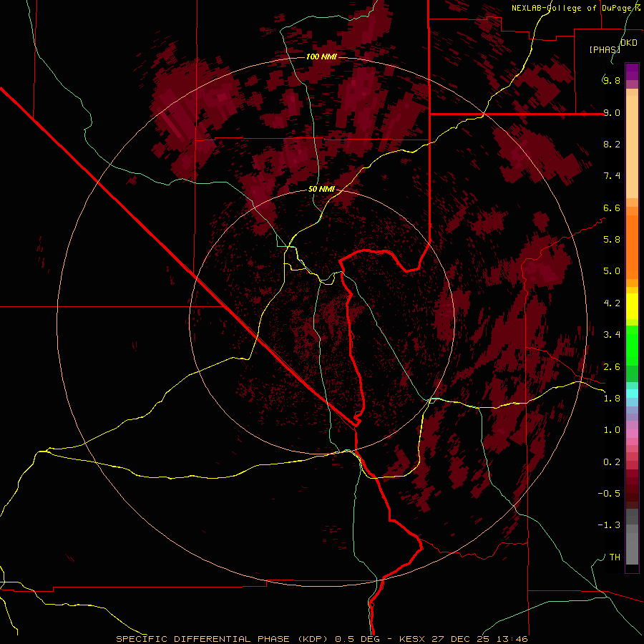
Task: Click the yellow segment of the color bar
Action: 632,306
